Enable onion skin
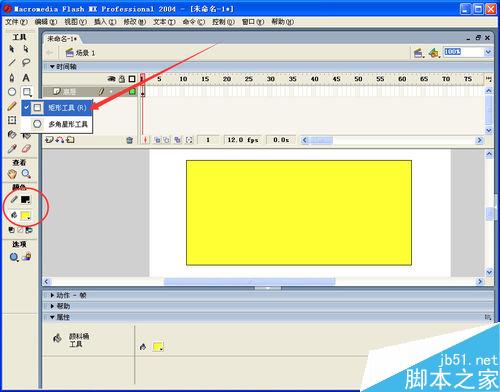The image size is (500, 392). click(x=157, y=140)
